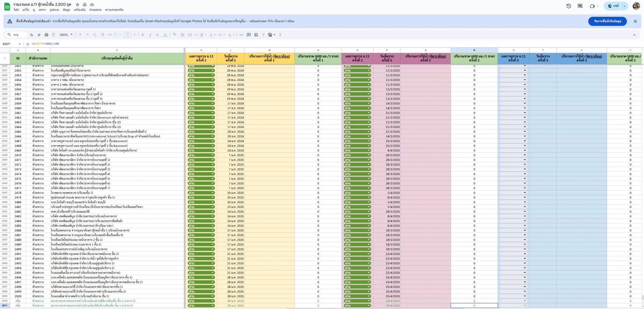This screenshot has width=644, height=309.
Task: Format as percent toolbar icon
Action: pos(87,35)
